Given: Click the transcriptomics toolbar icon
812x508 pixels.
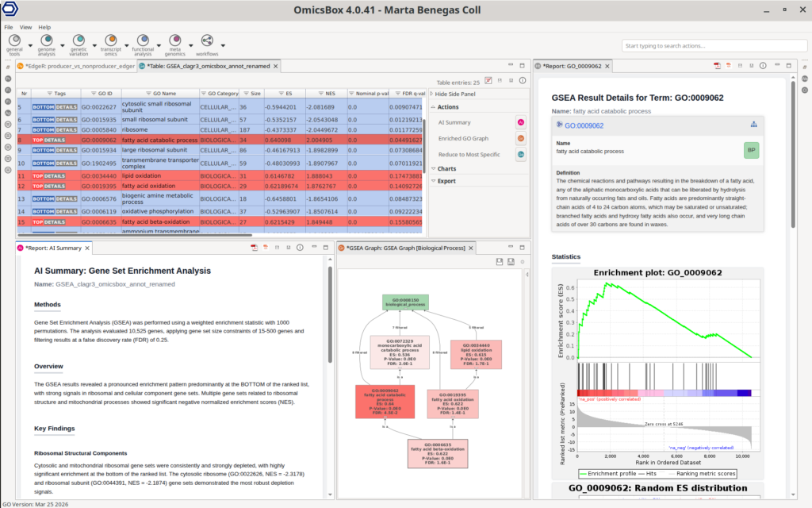Looking at the screenshot, I should (112, 40).
